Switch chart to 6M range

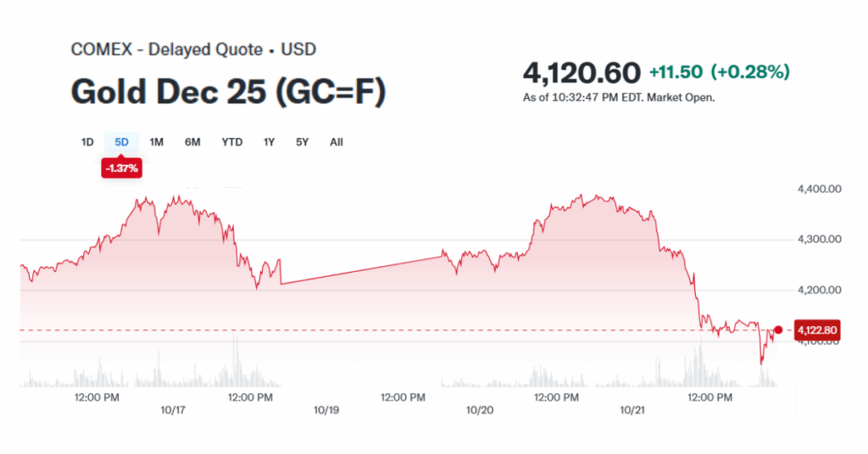coord(192,142)
